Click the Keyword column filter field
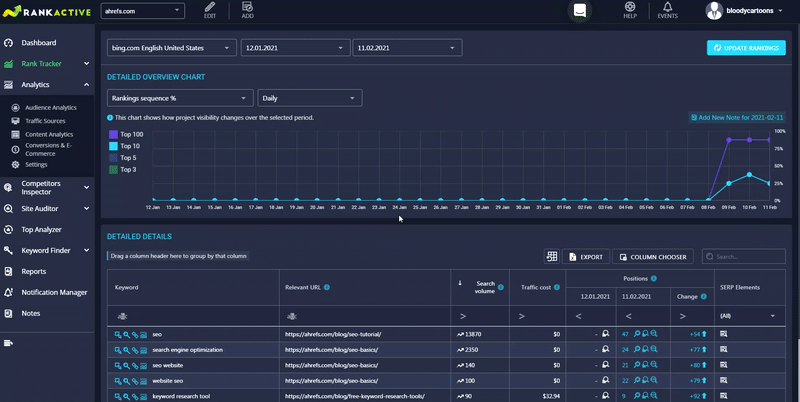 point(193,316)
